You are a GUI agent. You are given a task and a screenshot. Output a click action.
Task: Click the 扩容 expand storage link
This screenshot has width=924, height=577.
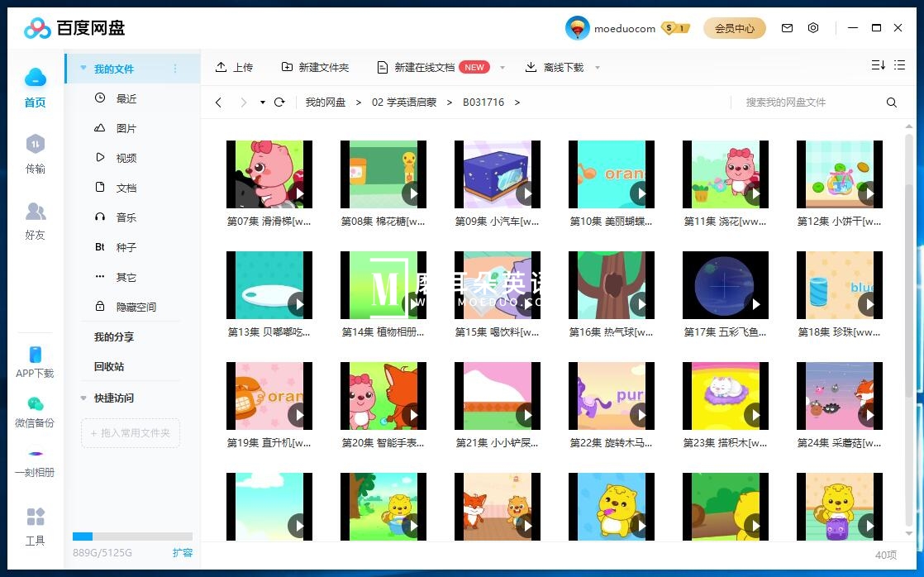(x=182, y=552)
